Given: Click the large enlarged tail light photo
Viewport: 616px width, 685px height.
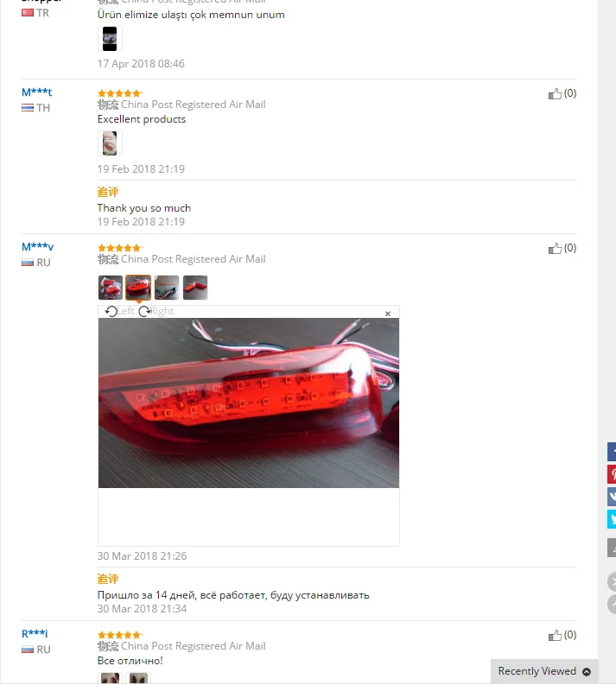Looking at the screenshot, I should [x=249, y=403].
